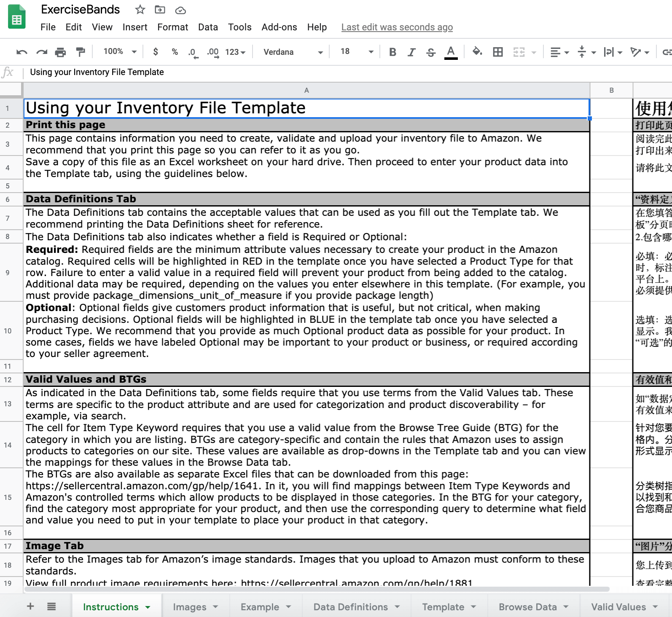
Task: Select the Paint format tool
Action: point(80,52)
